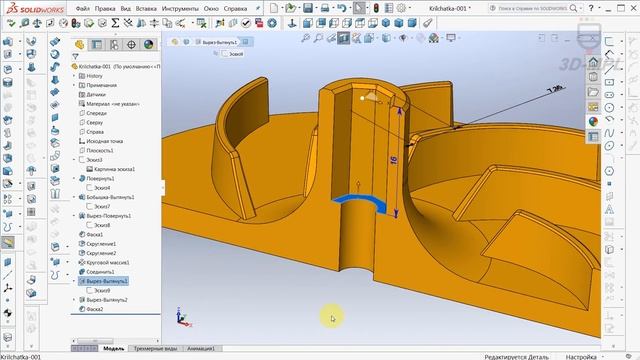Select Материал <не указан> item
The height and width of the screenshot is (360, 640).
pyautogui.click(x=109, y=104)
